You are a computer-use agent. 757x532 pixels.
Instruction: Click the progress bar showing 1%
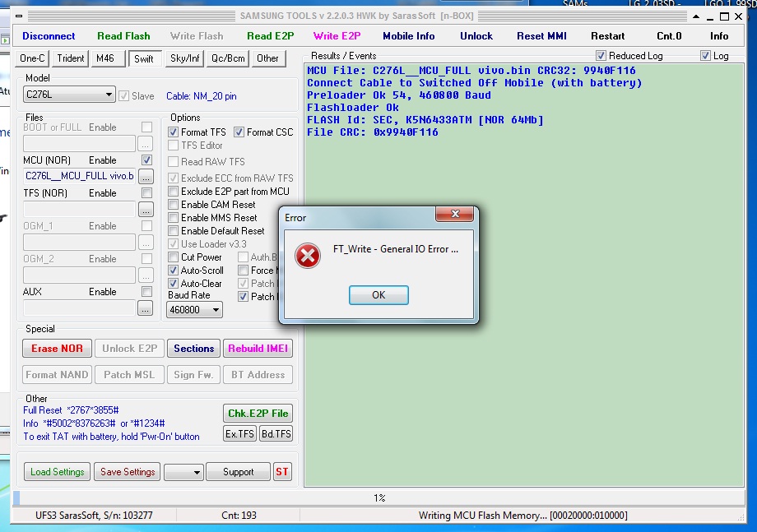pos(378,497)
